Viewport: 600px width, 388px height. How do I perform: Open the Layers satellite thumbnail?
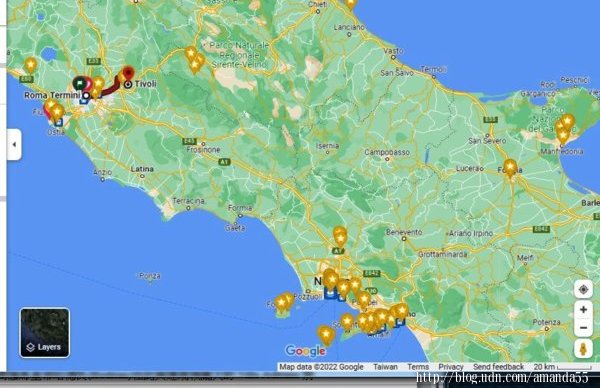tap(45, 333)
